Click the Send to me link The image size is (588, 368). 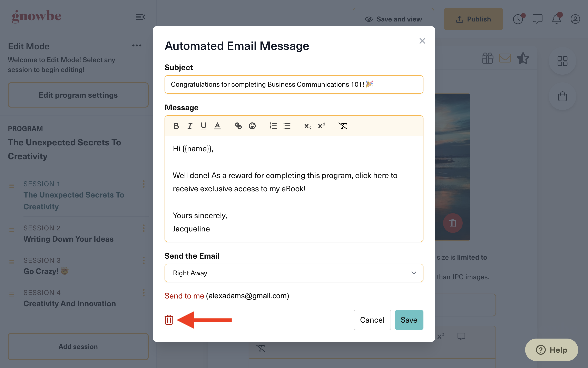[x=184, y=296]
